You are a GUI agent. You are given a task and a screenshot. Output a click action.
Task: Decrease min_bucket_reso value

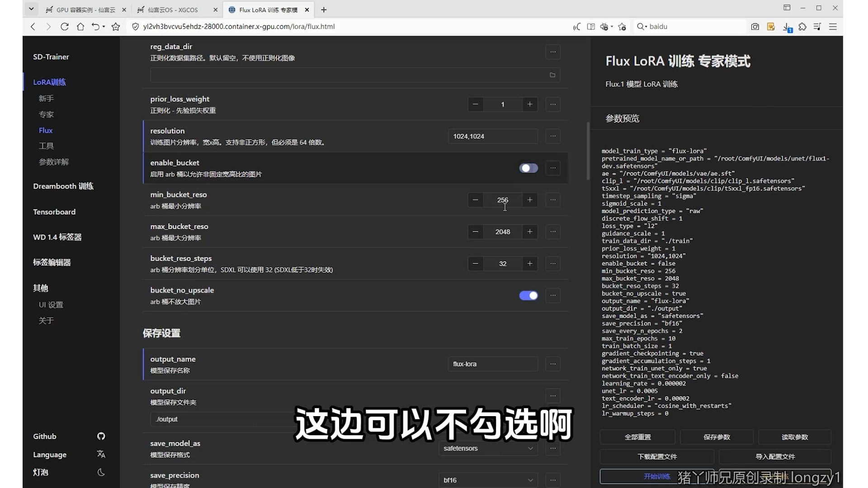point(475,200)
